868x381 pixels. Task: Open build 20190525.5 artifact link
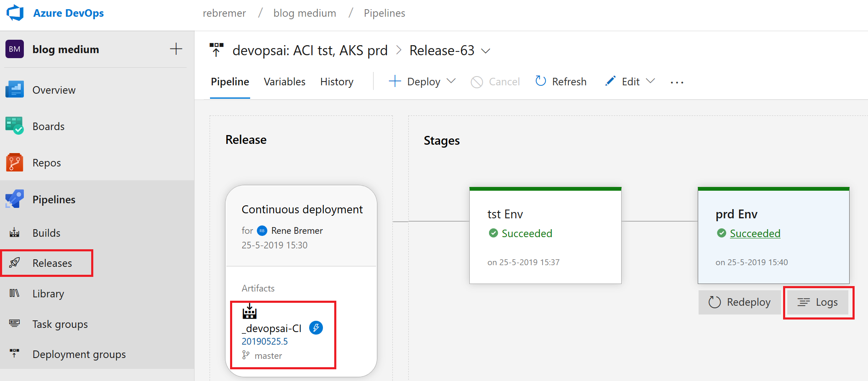[265, 341]
